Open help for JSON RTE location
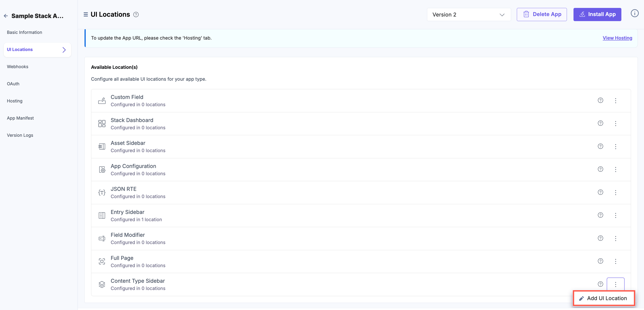The image size is (644, 310). pyautogui.click(x=600, y=192)
